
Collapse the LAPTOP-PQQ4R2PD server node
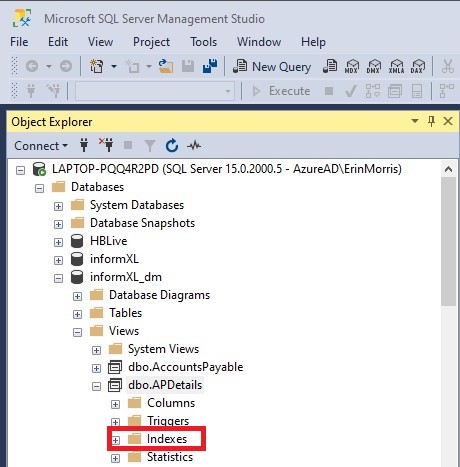[x=20, y=170]
